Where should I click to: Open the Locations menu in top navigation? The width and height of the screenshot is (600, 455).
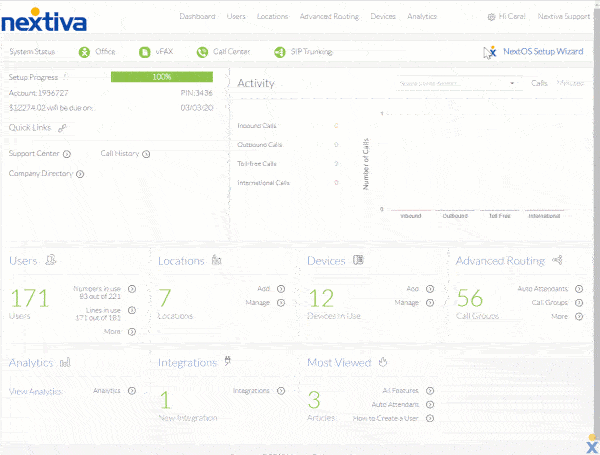(x=272, y=16)
